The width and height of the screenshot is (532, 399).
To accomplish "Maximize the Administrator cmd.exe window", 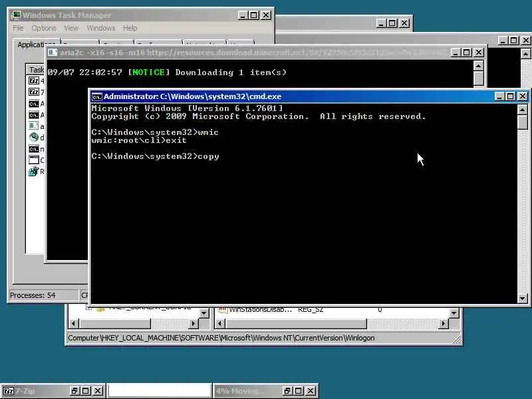I will tap(510, 96).
